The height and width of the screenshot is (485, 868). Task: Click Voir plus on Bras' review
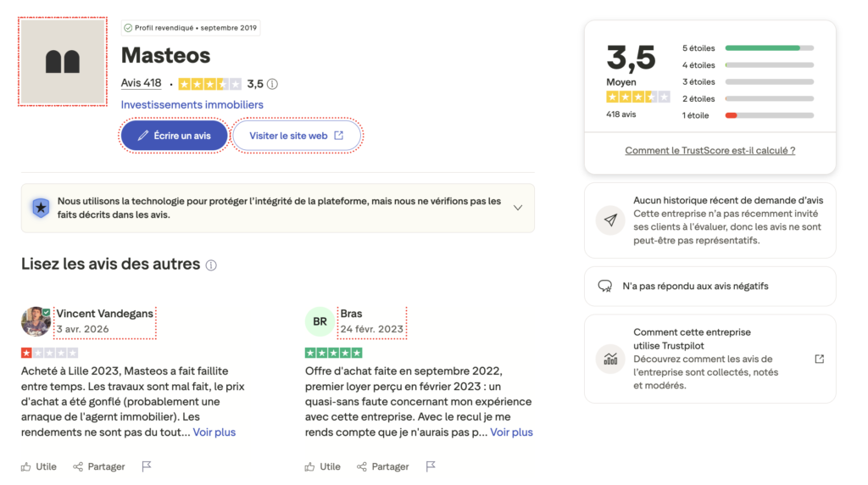tap(511, 432)
